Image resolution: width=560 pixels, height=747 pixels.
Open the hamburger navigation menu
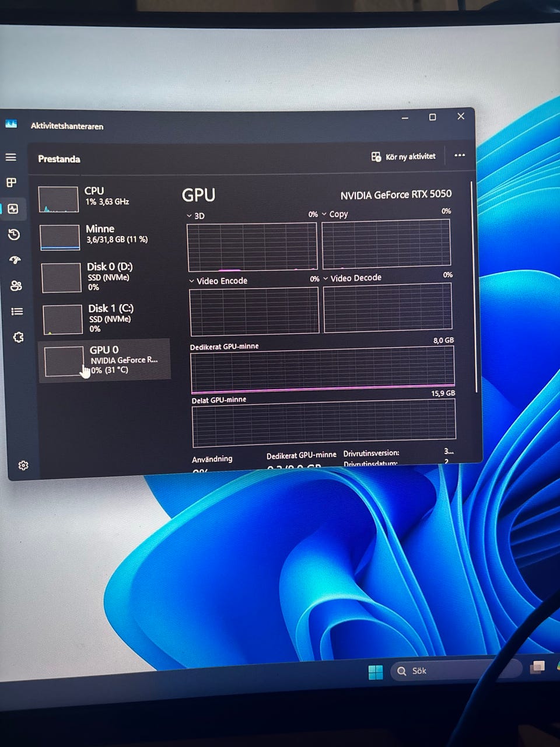(x=10, y=158)
